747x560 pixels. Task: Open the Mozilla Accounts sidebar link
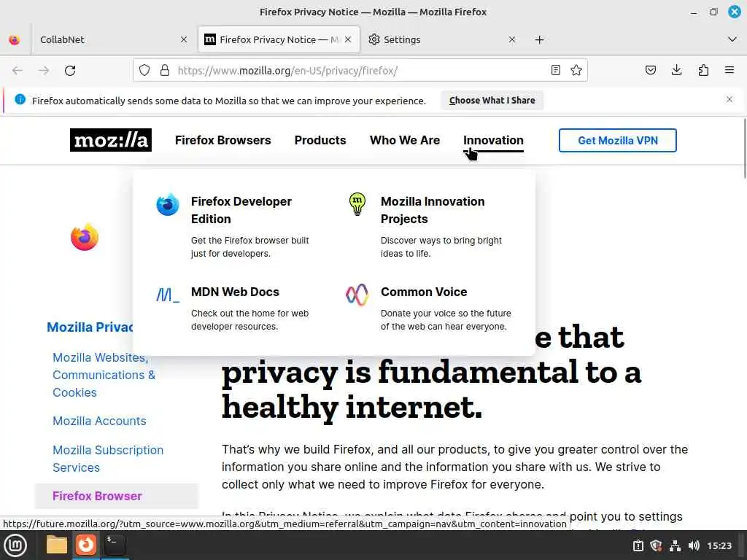coord(99,421)
